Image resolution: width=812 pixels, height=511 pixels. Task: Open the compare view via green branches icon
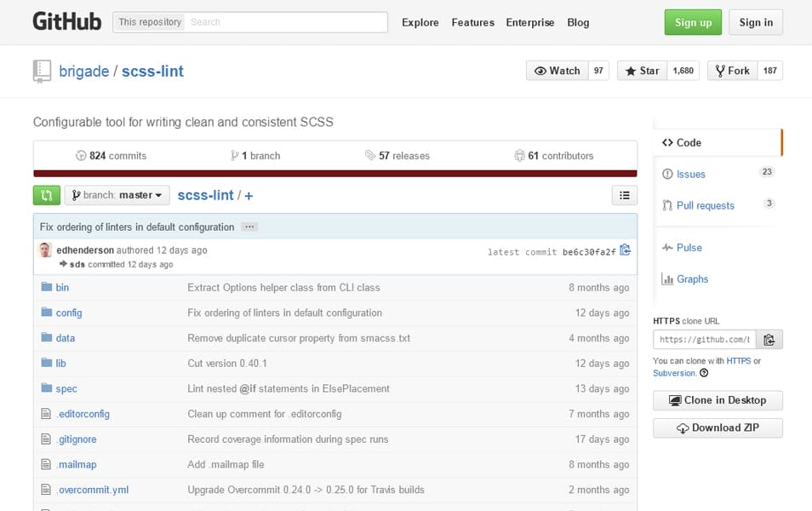tap(45, 195)
